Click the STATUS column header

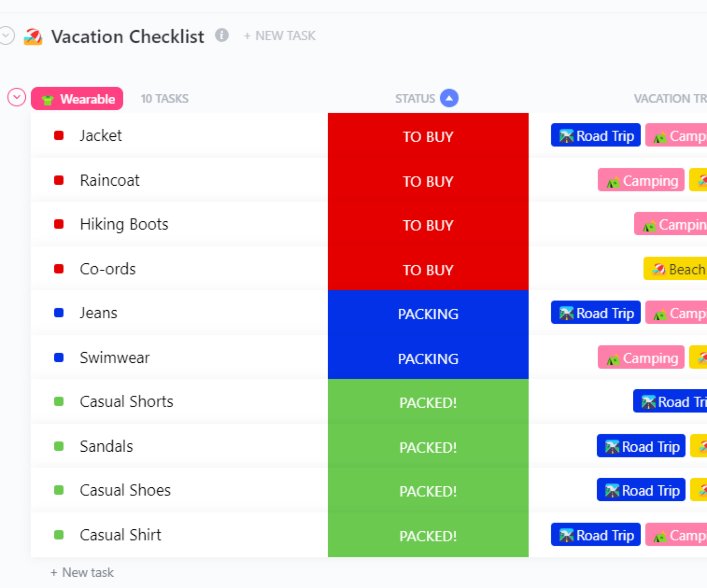[415, 98]
